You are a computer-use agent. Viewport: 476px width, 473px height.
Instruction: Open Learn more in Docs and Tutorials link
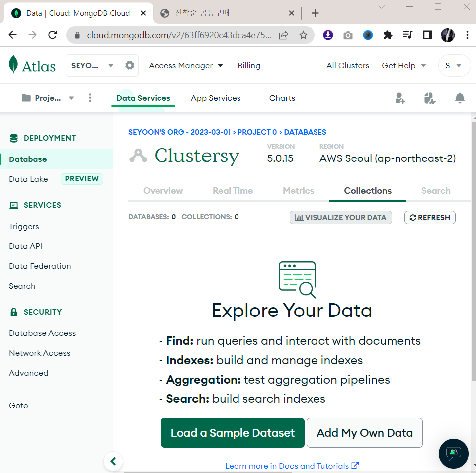pyautogui.click(x=292, y=466)
